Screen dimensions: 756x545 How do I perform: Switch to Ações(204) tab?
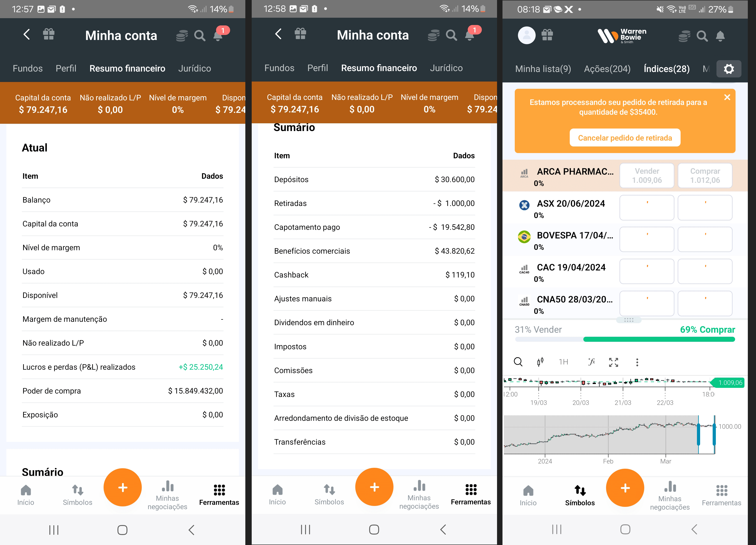click(x=607, y=69)
